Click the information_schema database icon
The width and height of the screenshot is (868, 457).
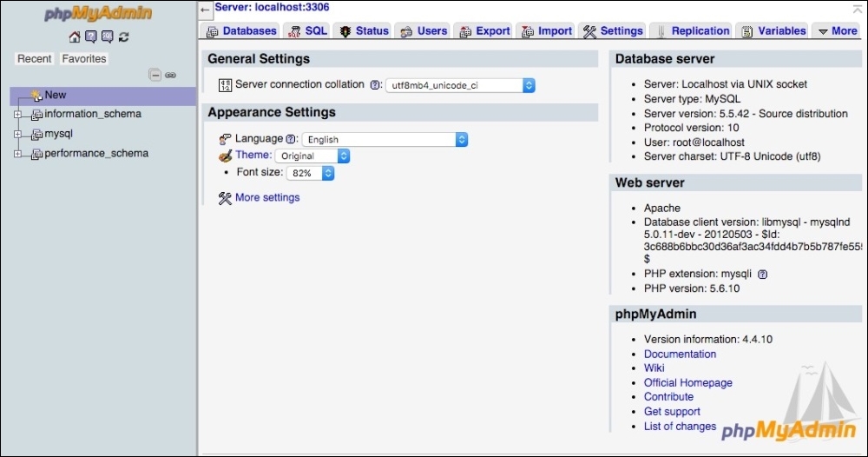point(36,115)
